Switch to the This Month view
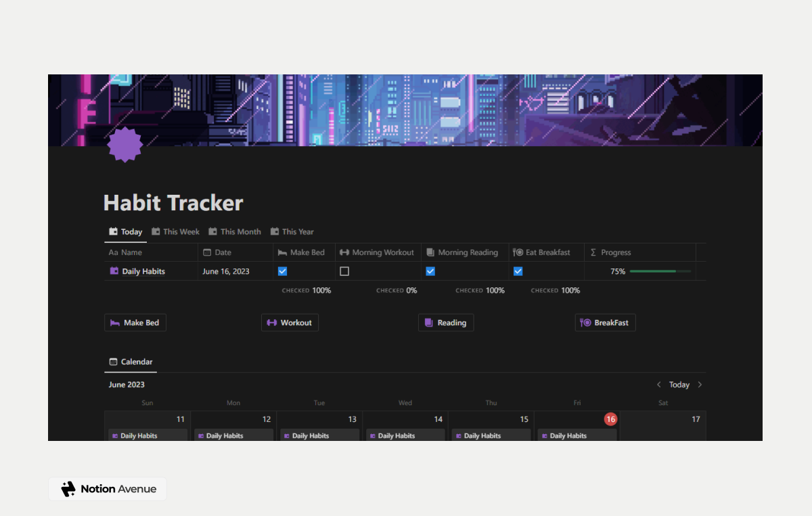 point(234,231)
